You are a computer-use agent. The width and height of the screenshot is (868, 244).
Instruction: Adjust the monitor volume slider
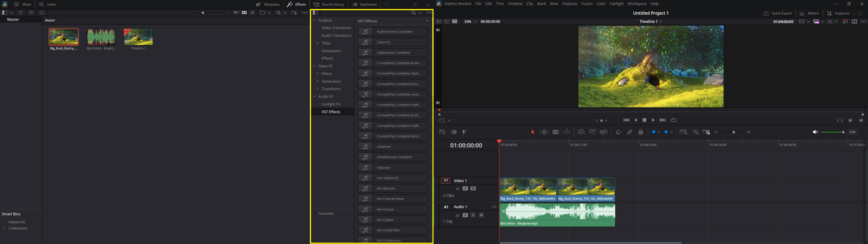(832, 131)
